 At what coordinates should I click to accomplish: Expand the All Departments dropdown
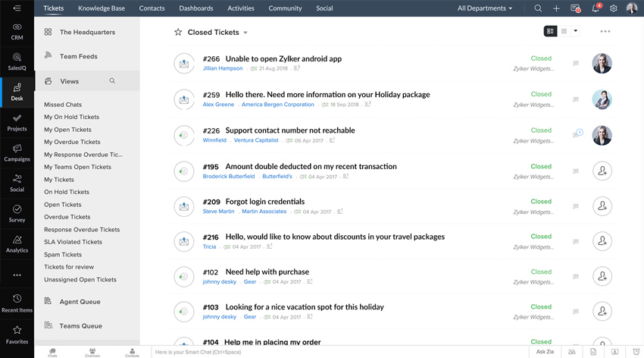click(x=485, y=8)
